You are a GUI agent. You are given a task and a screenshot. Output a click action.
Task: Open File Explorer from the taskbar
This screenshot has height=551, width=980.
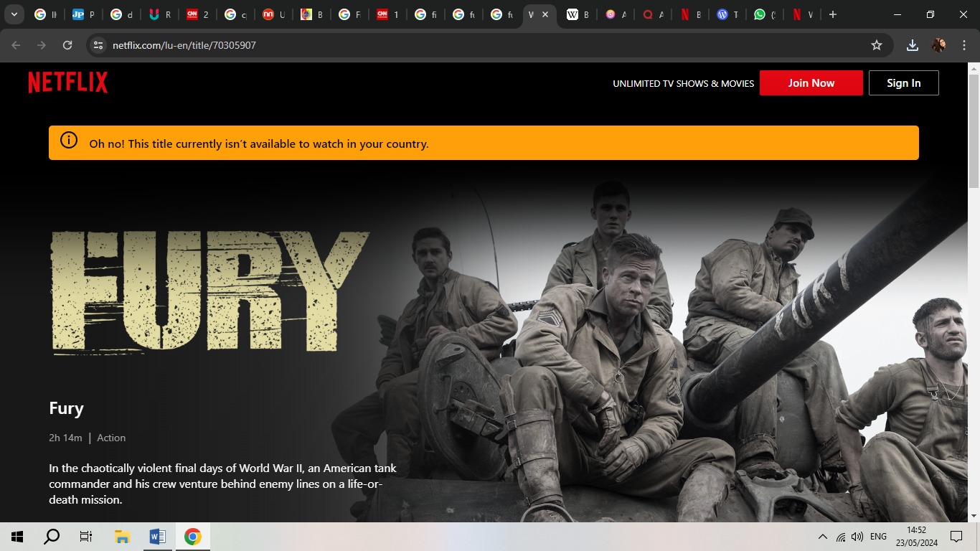click(x=122, y=537)
